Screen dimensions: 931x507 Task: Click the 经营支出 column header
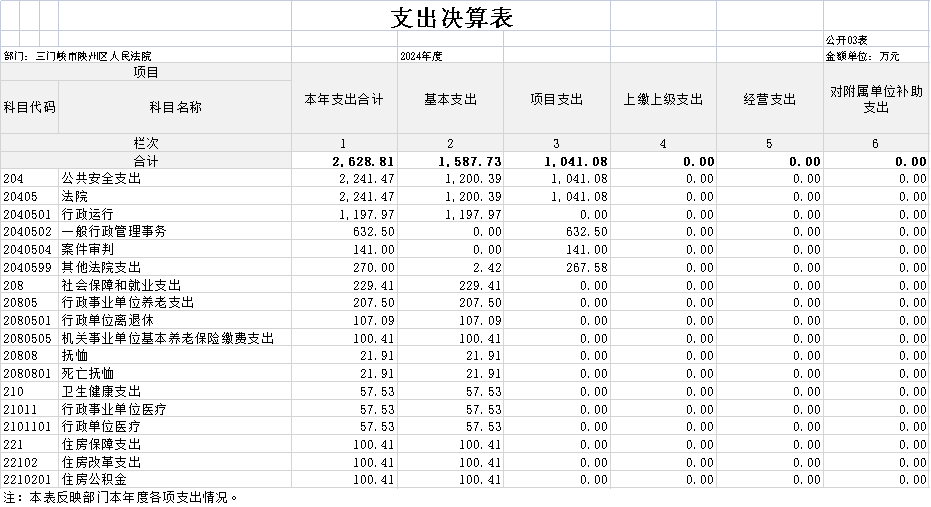click(770, 99)
